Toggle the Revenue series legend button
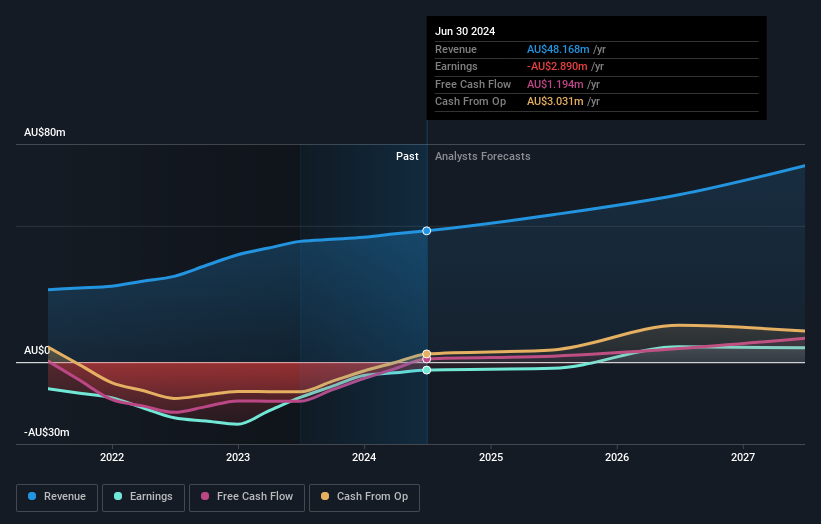 coord(57,497)
